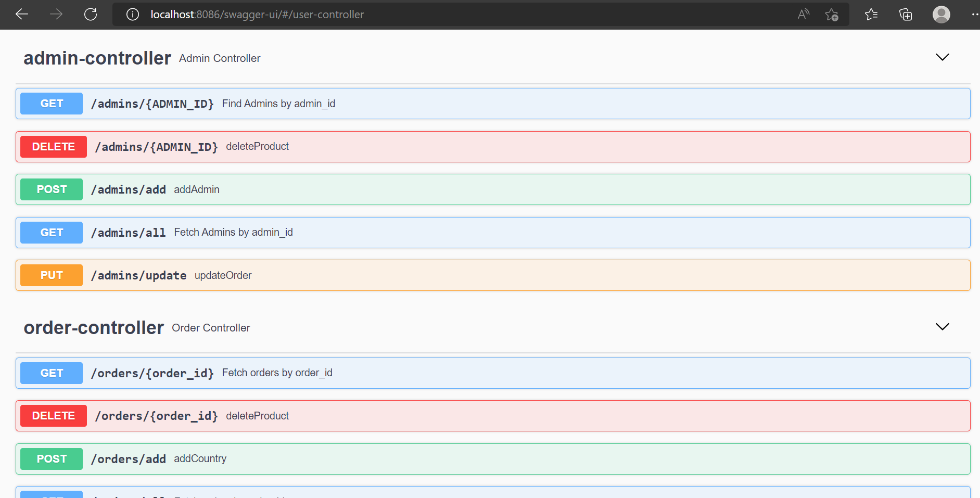Viewport: 980px width, 498px height.
Task: Click the /orders/{order_id} path beside GET
Action: point(152,373)
